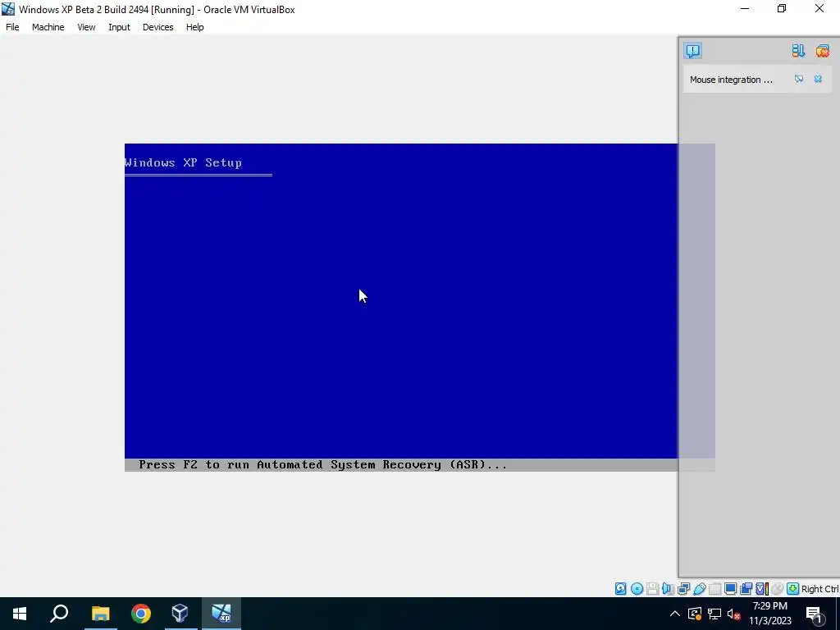This screenshot has height=630, width=840.
Task: Click the sync status tray icon
Action: pos(695,614)
